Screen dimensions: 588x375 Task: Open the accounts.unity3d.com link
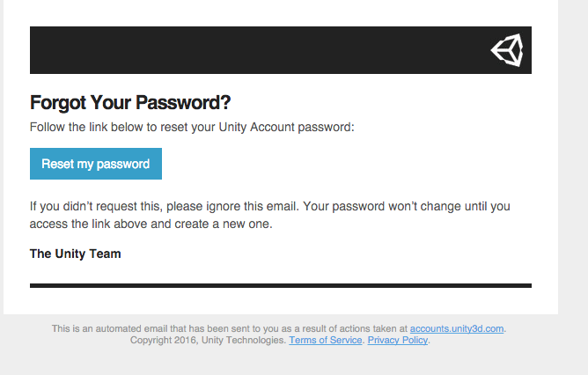(x=456, y=328)
